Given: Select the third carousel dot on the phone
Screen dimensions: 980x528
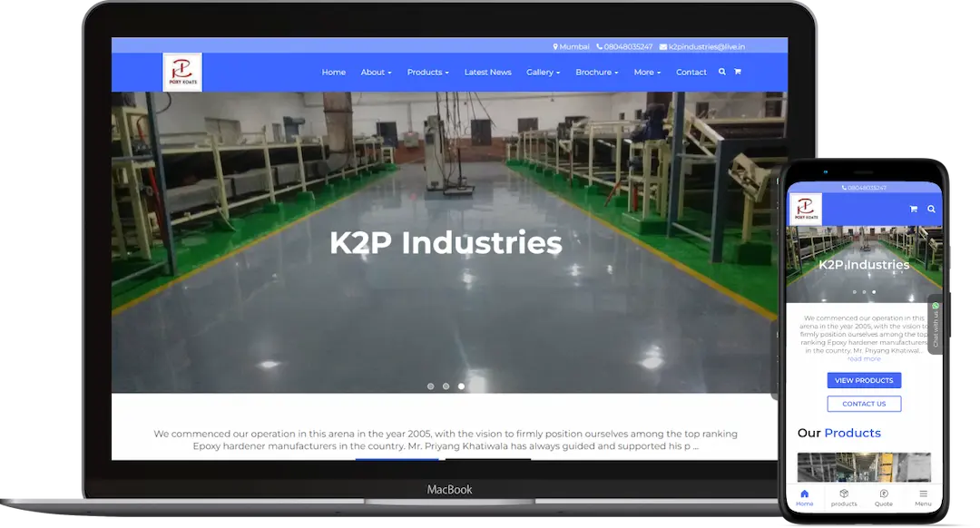Looking at the screenshot, I should click(x=874, y=292).
